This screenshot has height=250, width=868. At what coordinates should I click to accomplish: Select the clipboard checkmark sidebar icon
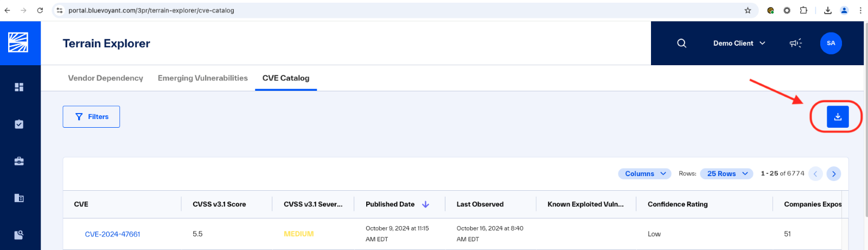pyautogui.click(x=19, y=124)
